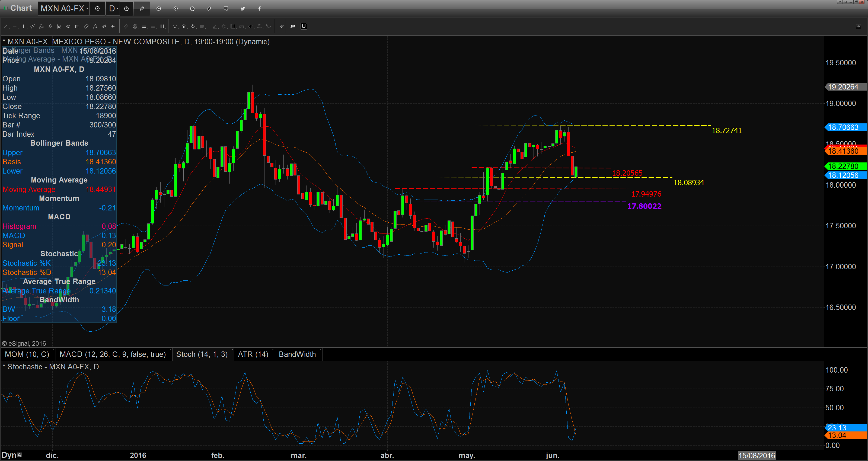Click the 23.13 Stochastic %K value tag

pos(845,428)
